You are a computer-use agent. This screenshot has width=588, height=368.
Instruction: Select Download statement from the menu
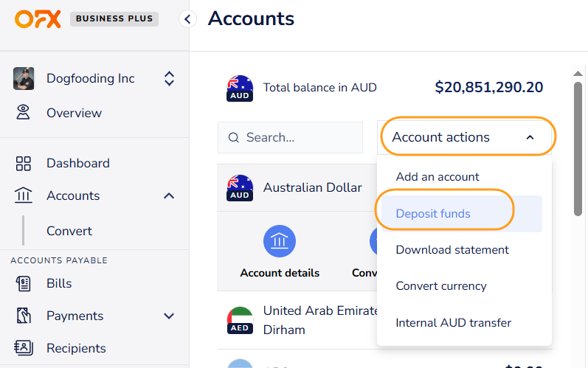(x=452, y=250)
